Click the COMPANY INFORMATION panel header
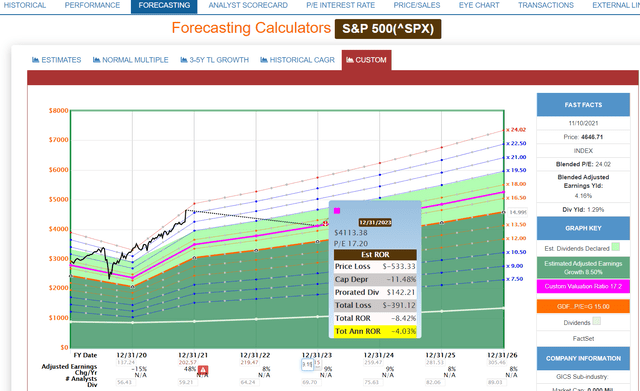 (x=583, y=358)
